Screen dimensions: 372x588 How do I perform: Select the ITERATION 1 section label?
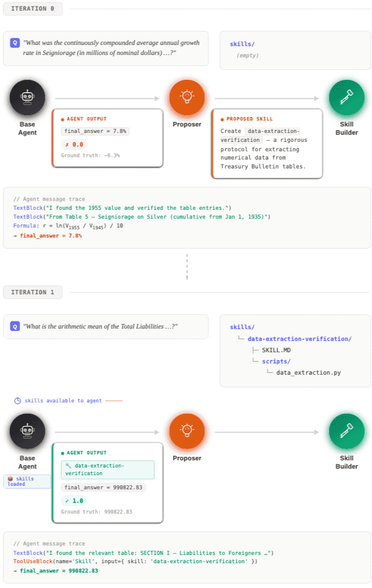tap(32, 292)
